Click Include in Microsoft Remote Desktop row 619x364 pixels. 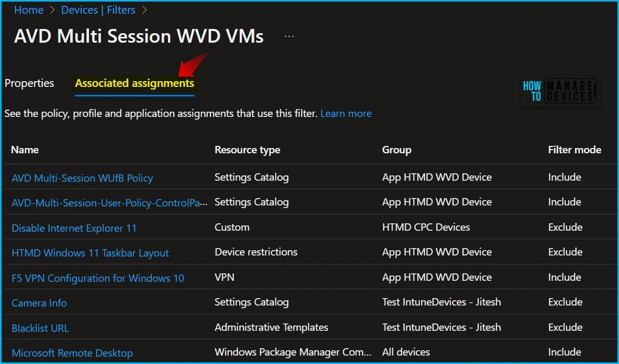click(565, 352)
